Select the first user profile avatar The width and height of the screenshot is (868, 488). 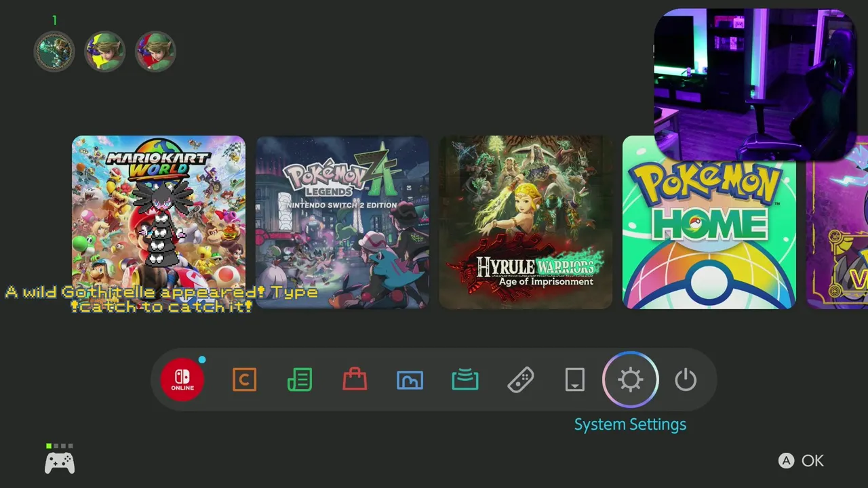(54, 52)
